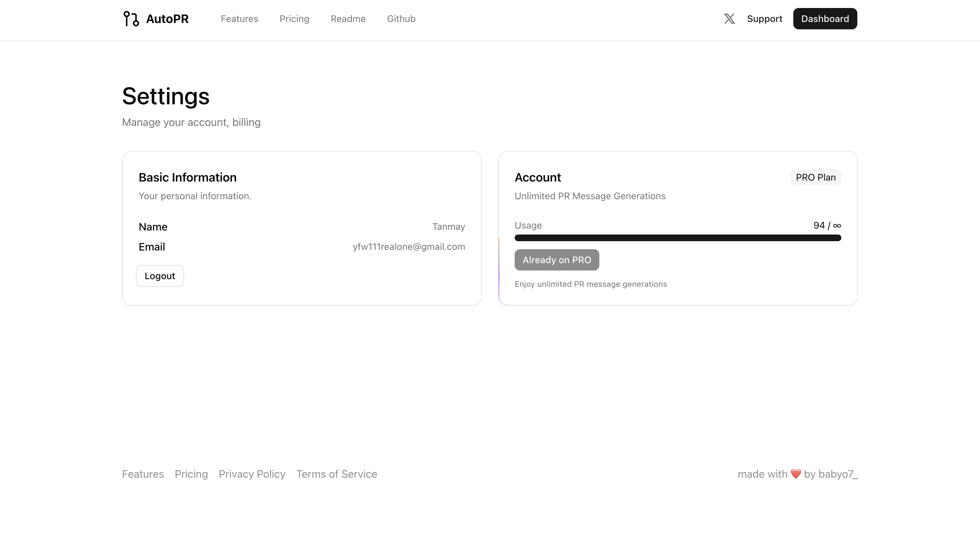Click the 'Manage your account, billing' subtitle
Viewport: 980px width, 551px height.
click(191, 123)
